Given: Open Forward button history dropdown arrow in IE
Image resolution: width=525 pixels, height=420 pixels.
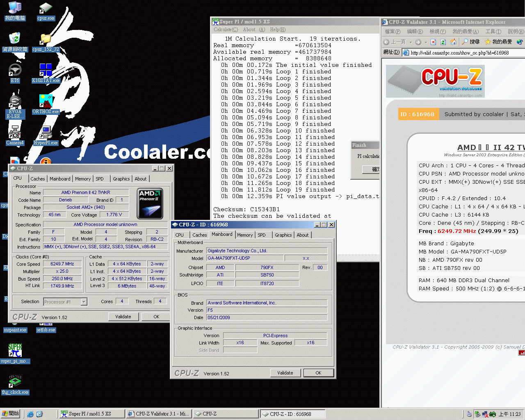Looking at the screenshot, I should point(426,42).
